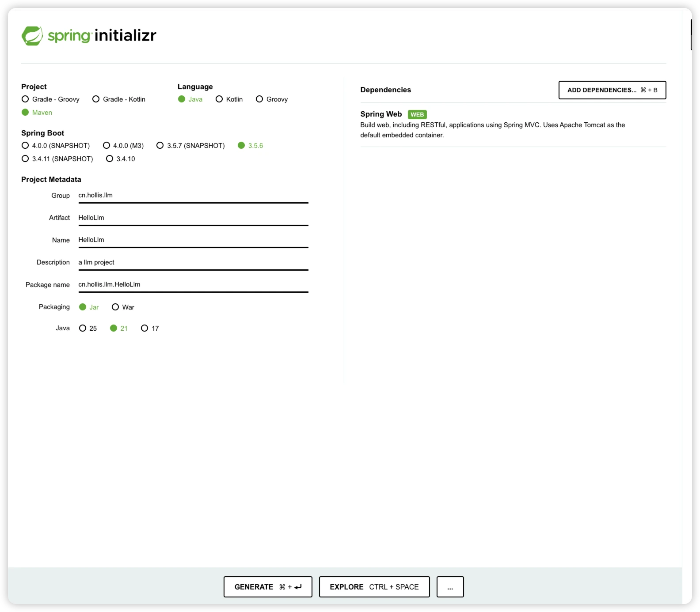Click the Generate button
Screen dimensions: 700x612
pyautogui.click(x=268, y=587)
